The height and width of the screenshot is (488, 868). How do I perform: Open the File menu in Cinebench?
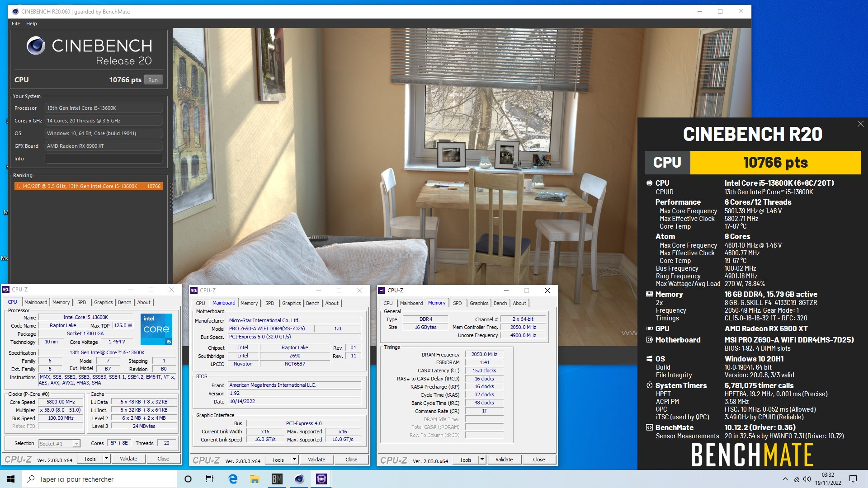[16, 23]
